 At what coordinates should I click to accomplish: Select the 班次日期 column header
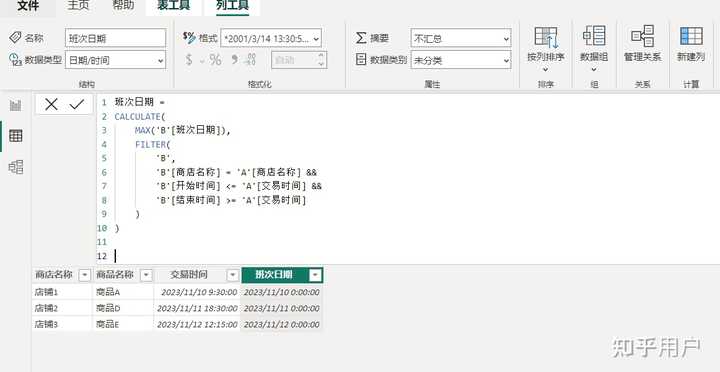(274, 275)
